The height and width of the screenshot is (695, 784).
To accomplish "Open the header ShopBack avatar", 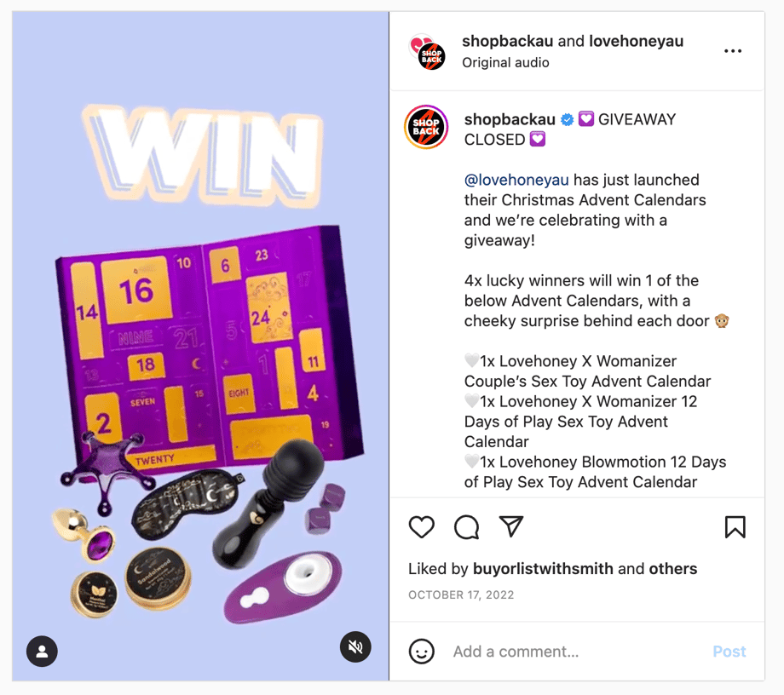I will coord(428,52).
